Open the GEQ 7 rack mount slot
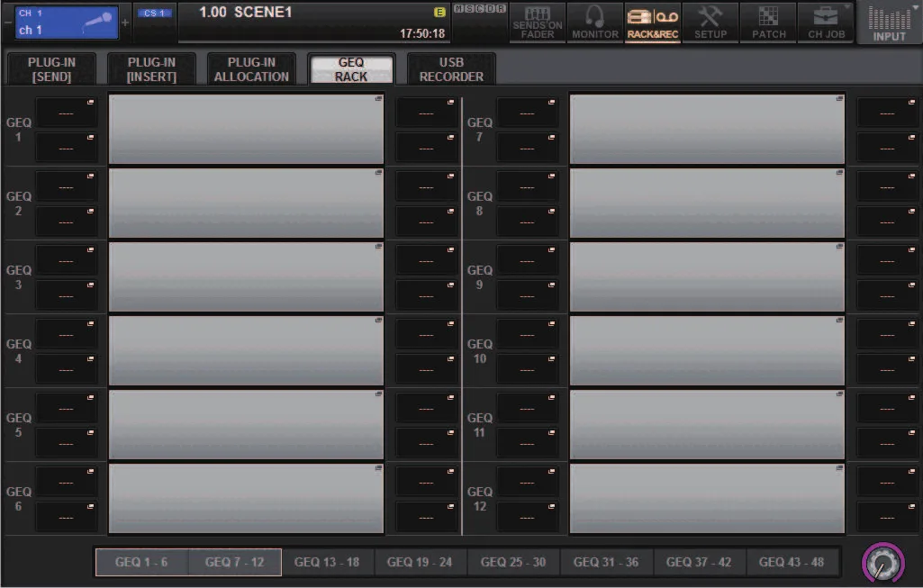The height and width of the screenshot is (588, 923). [707, 129]
